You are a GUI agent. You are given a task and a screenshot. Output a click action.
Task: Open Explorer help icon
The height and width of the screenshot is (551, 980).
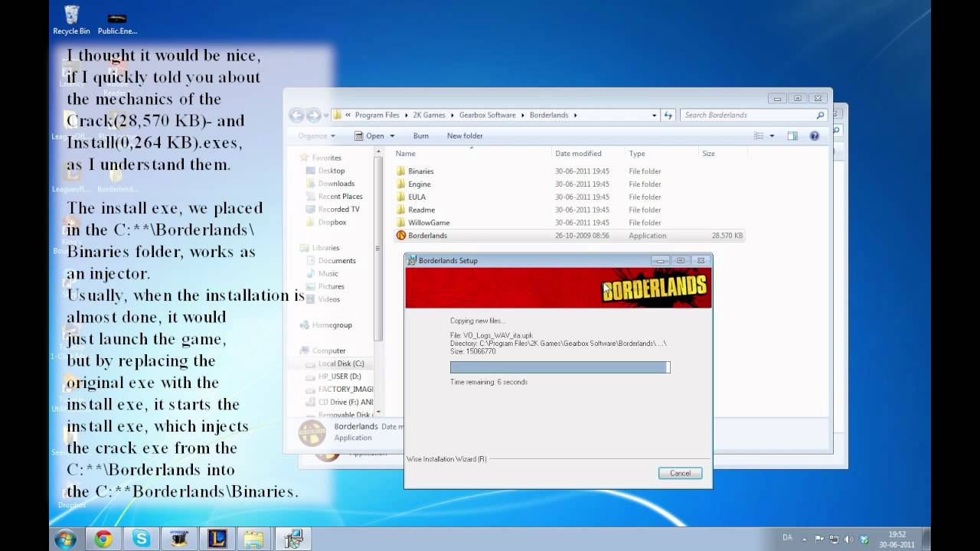pyautogui.click(x=815, y=135)
